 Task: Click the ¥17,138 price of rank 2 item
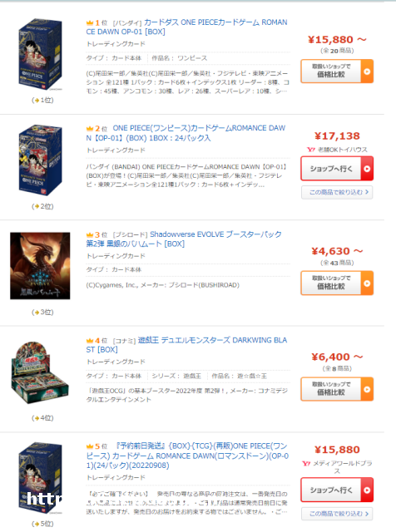337,136
